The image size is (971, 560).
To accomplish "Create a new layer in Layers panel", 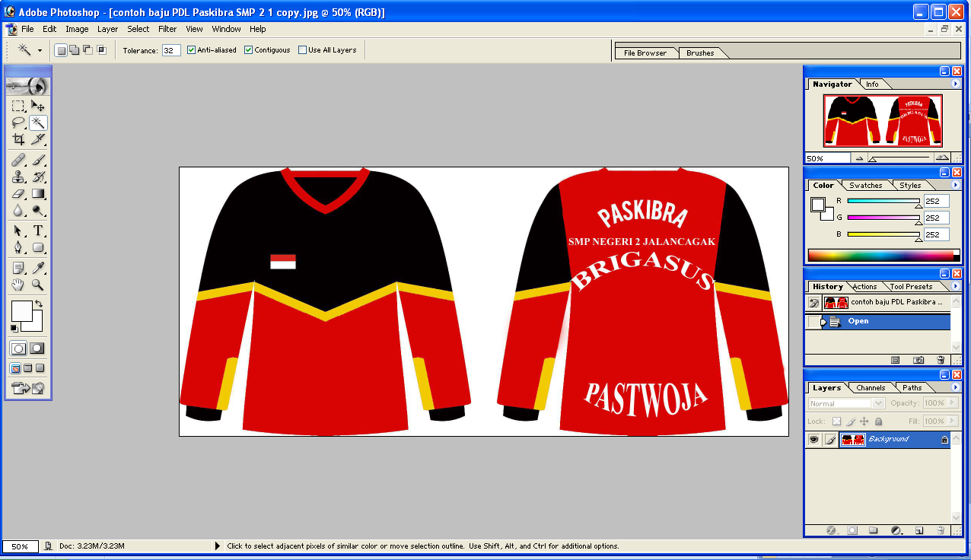I will (x=918, y=530).
